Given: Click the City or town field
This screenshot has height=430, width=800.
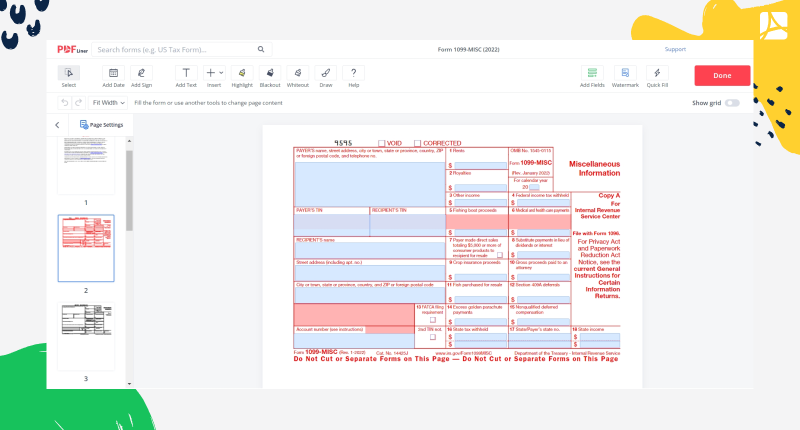Looking at the screenshot, I should 369,295.
